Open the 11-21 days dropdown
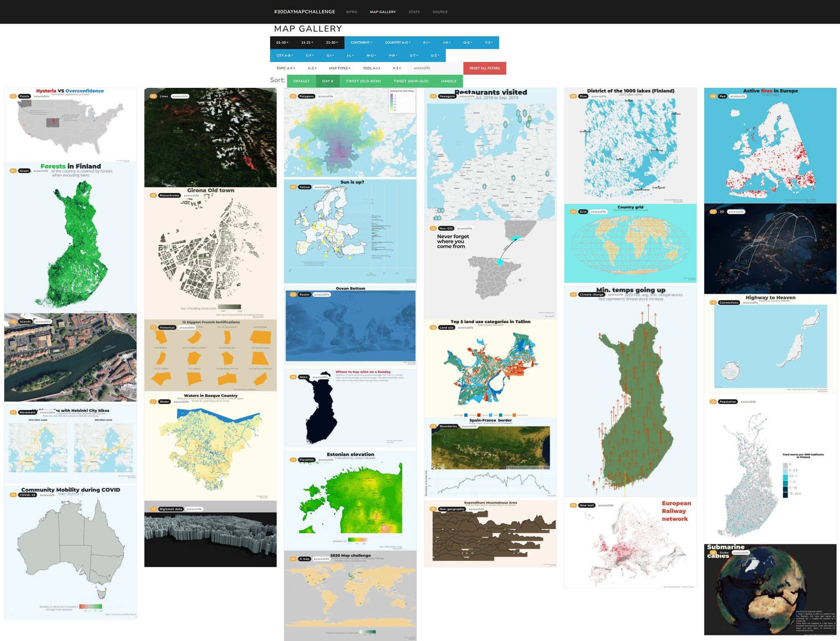This screenshot has height=641, width=840. click(x=307, y=42)
